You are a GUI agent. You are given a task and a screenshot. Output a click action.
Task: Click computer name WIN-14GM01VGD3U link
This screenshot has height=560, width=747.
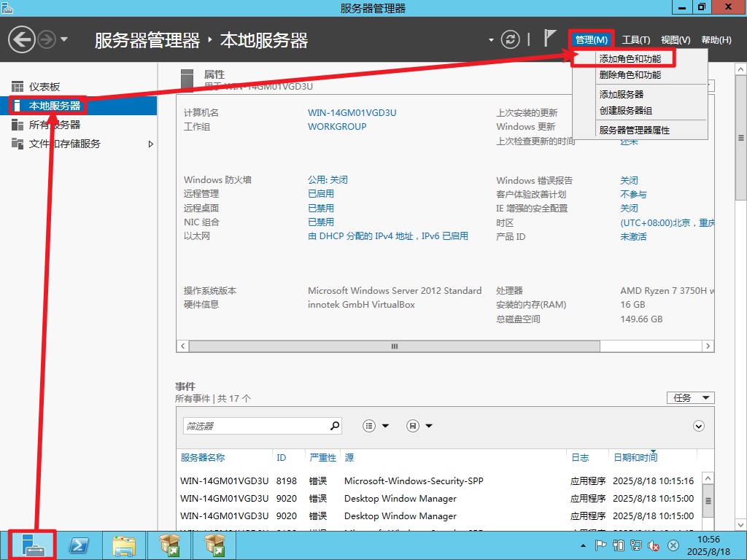352,113
